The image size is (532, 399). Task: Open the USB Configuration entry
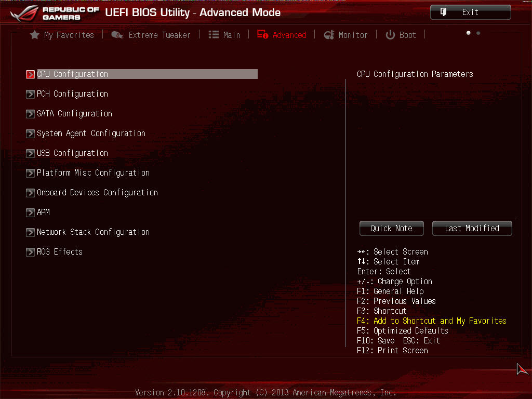point(72,153)
